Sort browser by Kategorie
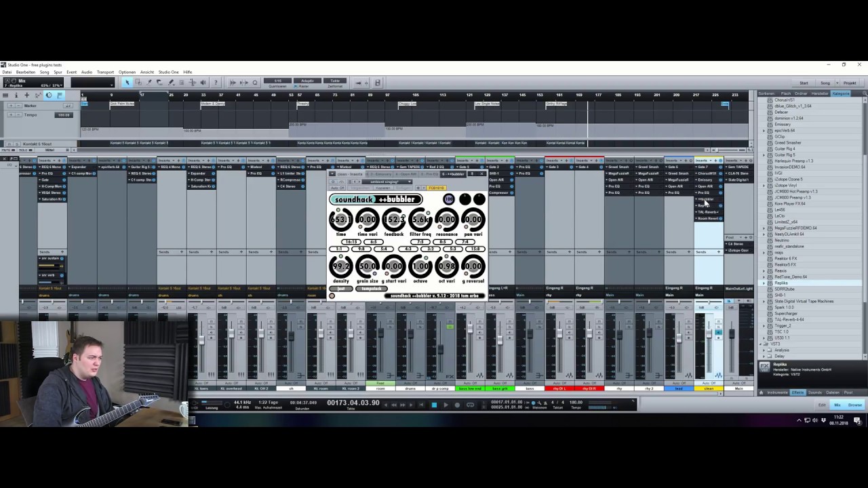 click(x=841, y=94)
